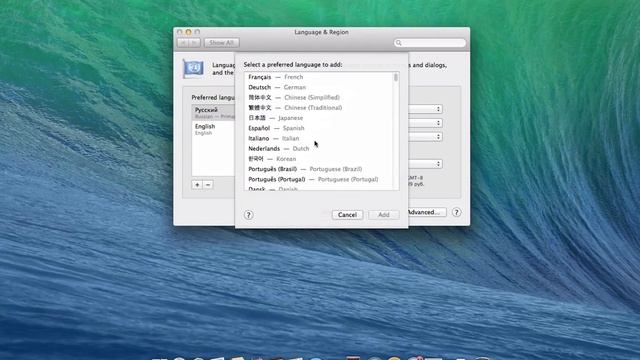
Task: Select English in Preferred languages
Action: click(213, 129)
